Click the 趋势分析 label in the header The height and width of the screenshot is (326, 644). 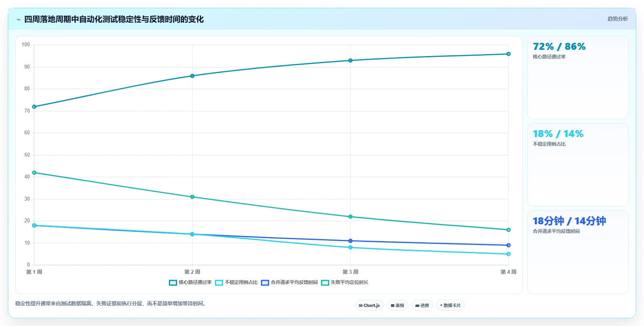pyautogui.click(x=617, y=19)
